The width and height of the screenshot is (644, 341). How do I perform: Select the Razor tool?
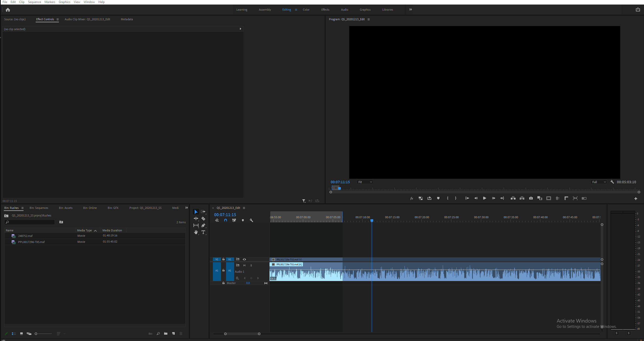pyautogui.click(x=203, y=218)
